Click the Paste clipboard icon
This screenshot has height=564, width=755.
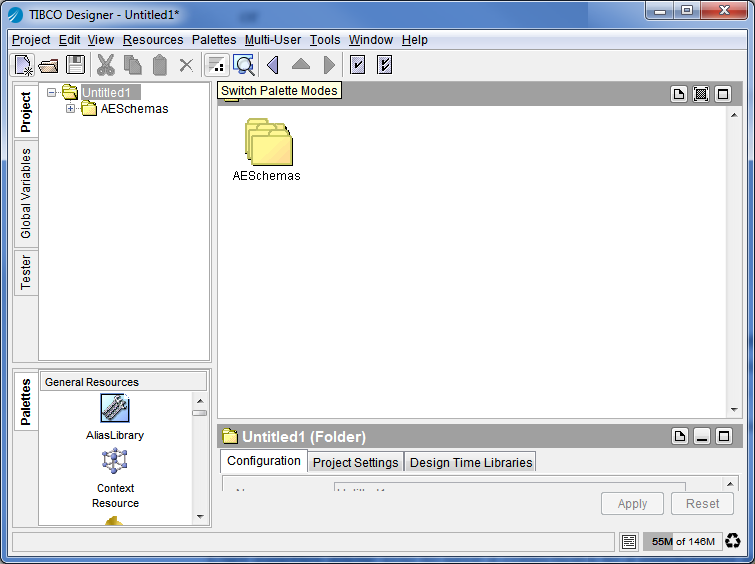pyautogui.click(x=159, y=65)
